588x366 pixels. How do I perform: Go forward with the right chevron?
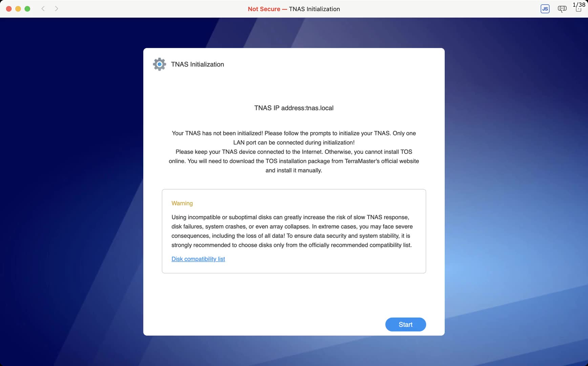(57, 8)
